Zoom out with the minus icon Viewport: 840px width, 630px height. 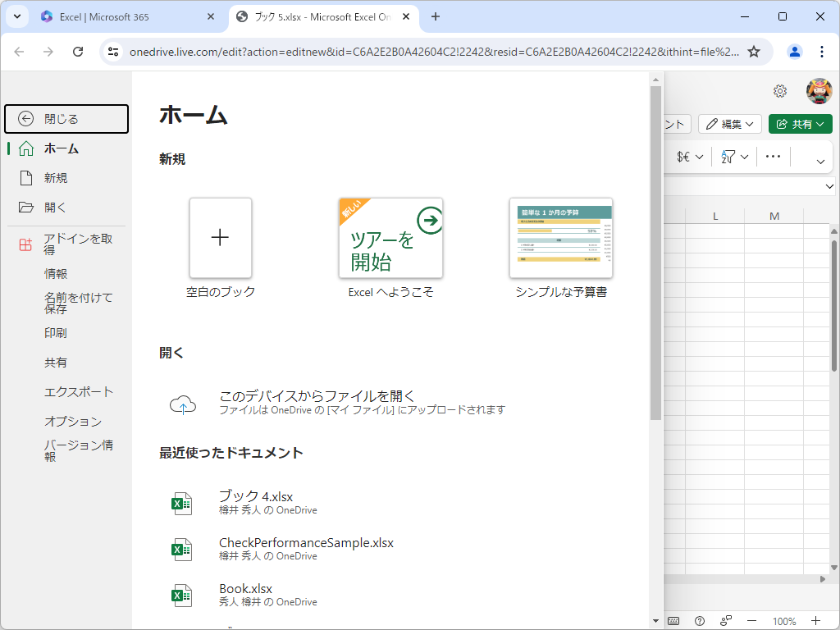pyautogui.click(x=751, y=621)
